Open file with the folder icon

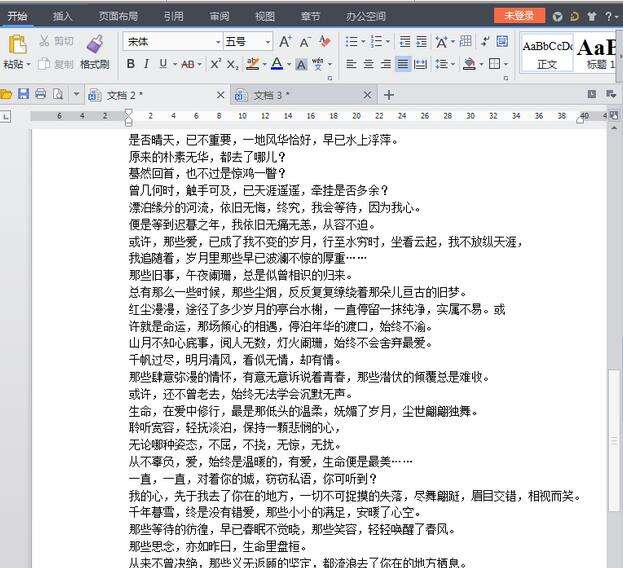click(x=6, y=95)
